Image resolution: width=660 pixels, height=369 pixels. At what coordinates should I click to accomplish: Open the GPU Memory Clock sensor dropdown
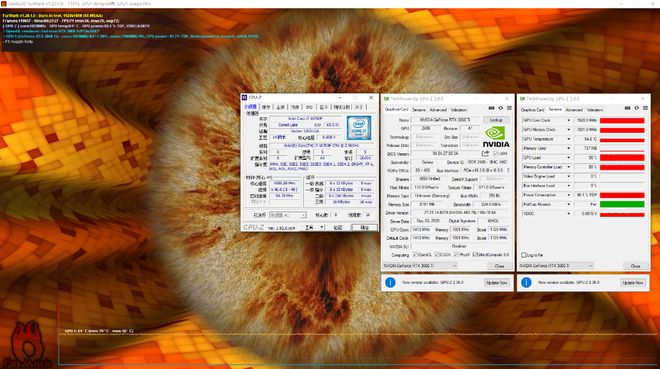coord(569,130)
